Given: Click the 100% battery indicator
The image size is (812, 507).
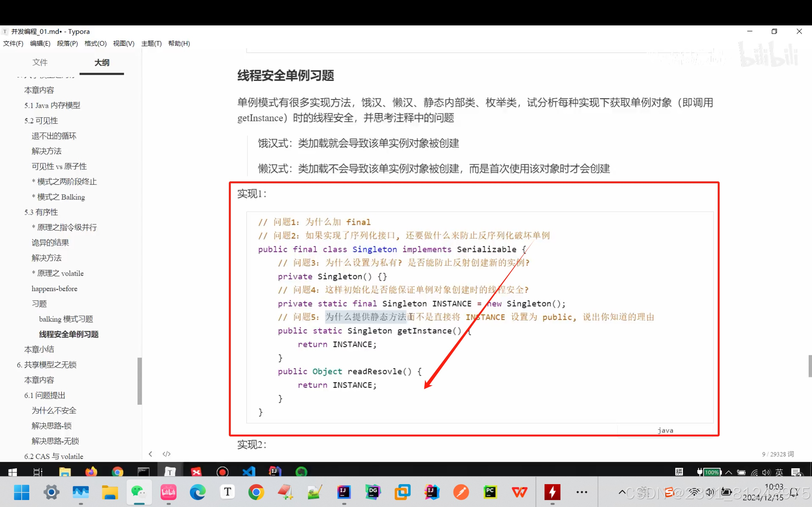Looking at the screenshot, I should [x=709, y=472].
